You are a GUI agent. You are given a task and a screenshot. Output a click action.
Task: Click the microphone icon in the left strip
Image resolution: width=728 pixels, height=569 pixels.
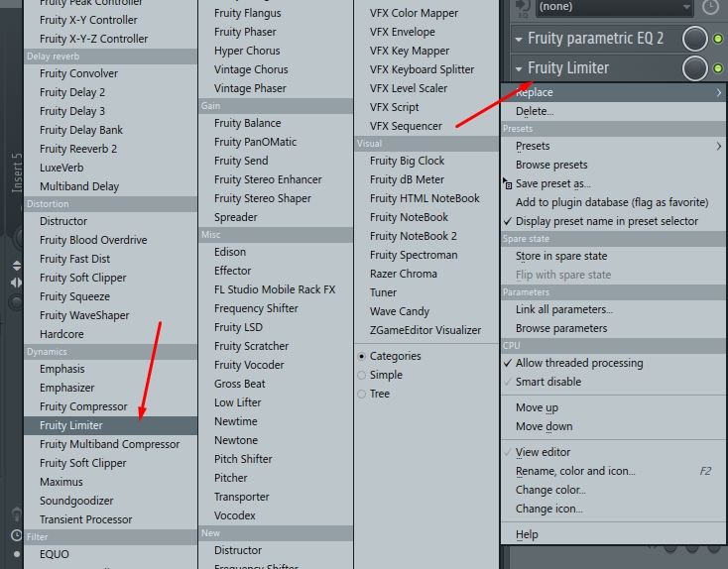[17, 514]
